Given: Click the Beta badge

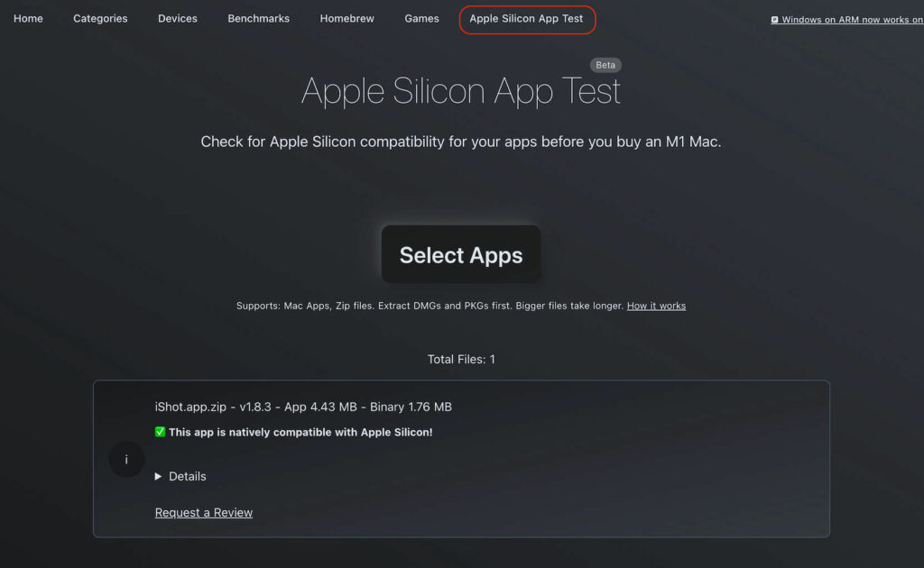Looking at the screenshot, I should [605, 65].
